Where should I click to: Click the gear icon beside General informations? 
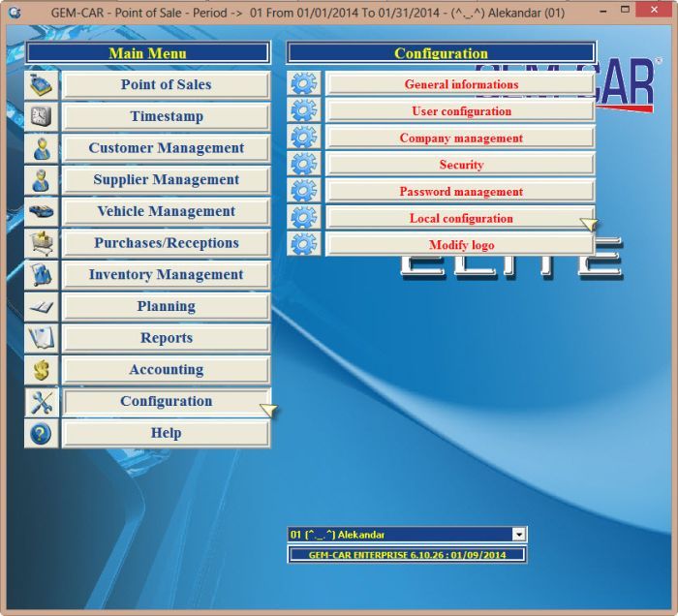click(303, 83)
